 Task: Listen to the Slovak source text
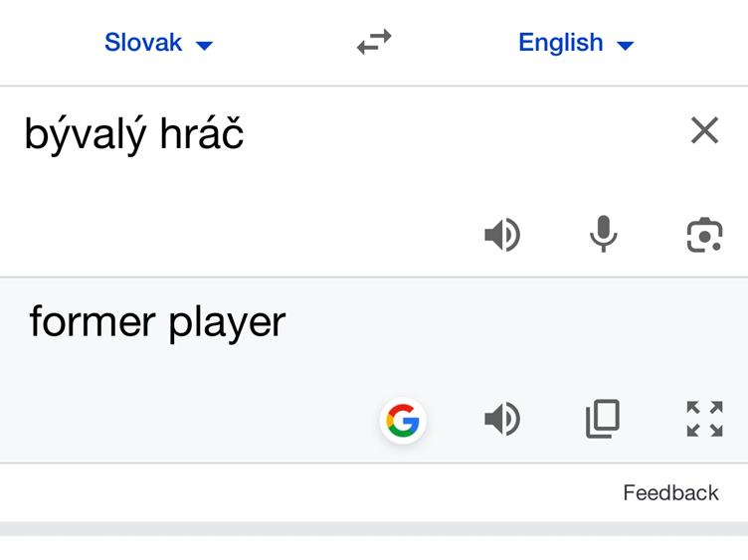click(x=502, y=234)
